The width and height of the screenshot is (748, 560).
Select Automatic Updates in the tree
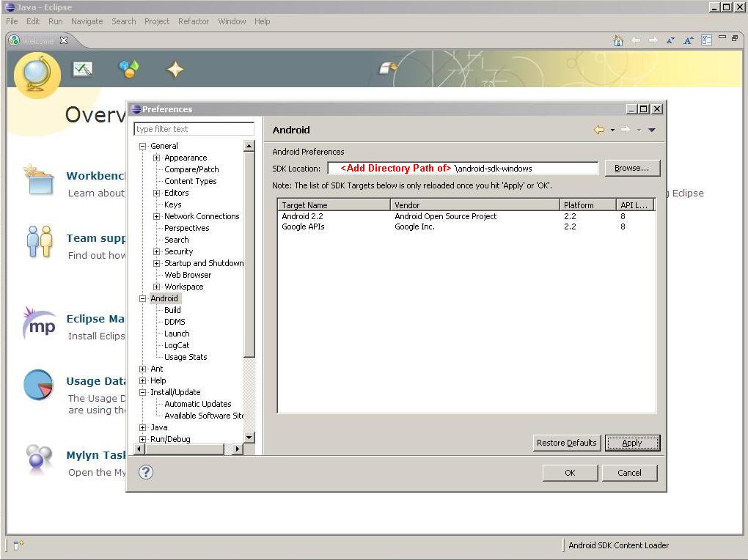[x=197, y=404]
